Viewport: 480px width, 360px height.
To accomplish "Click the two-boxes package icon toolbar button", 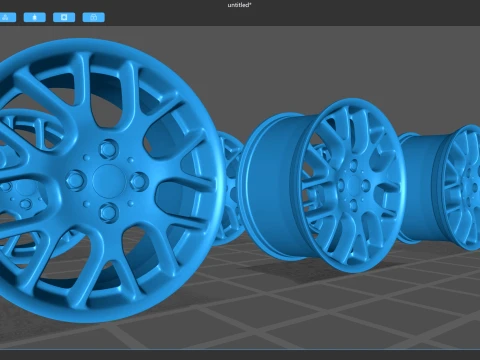I will click(x=94, y=17).
